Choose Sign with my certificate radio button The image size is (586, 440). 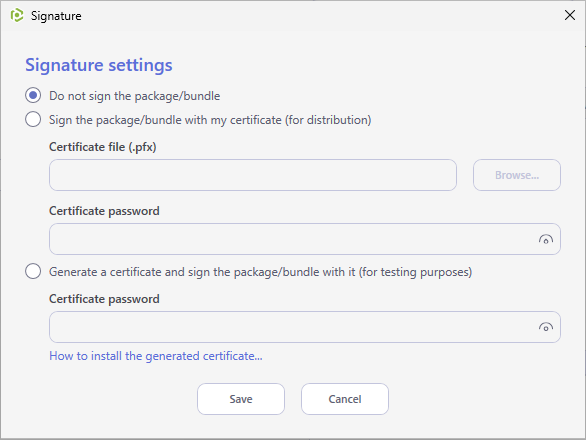click(x=33, y=120)
